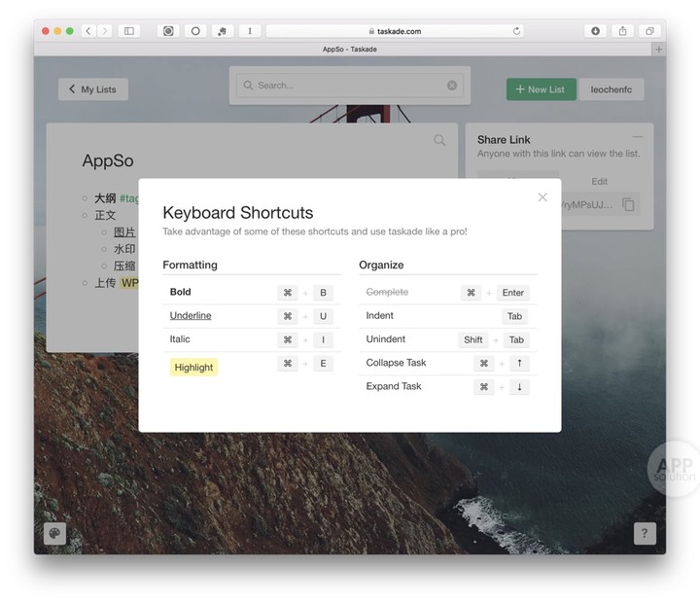
Task: Click the E key in Highlight row
Action: (323, 363)
